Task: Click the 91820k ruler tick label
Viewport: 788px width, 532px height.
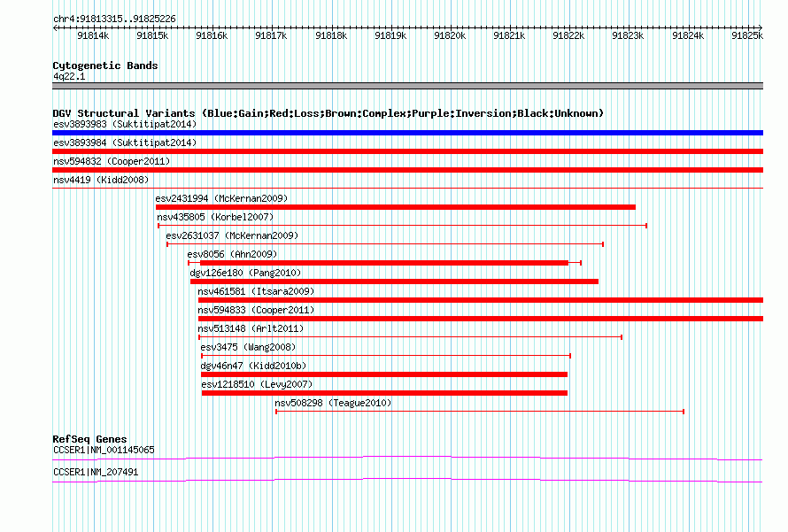Action: click(450, 35)
